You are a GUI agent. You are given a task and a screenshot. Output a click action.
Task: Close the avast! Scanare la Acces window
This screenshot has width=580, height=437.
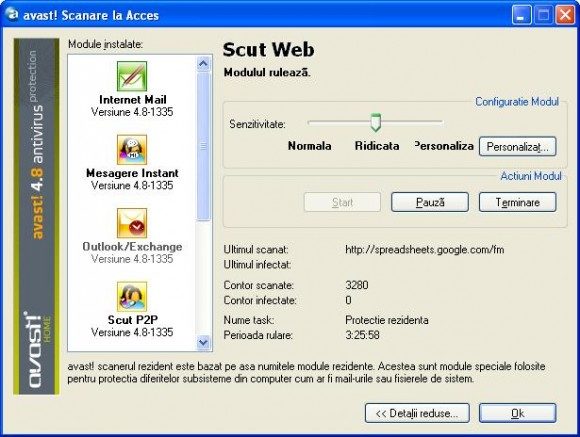click(566, 15)
